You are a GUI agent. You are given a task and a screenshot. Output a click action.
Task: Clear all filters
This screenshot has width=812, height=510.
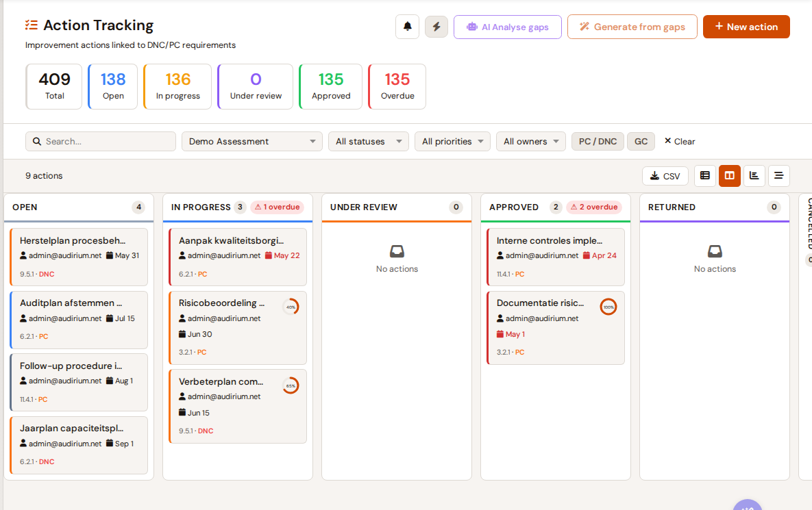pos(680,141)
